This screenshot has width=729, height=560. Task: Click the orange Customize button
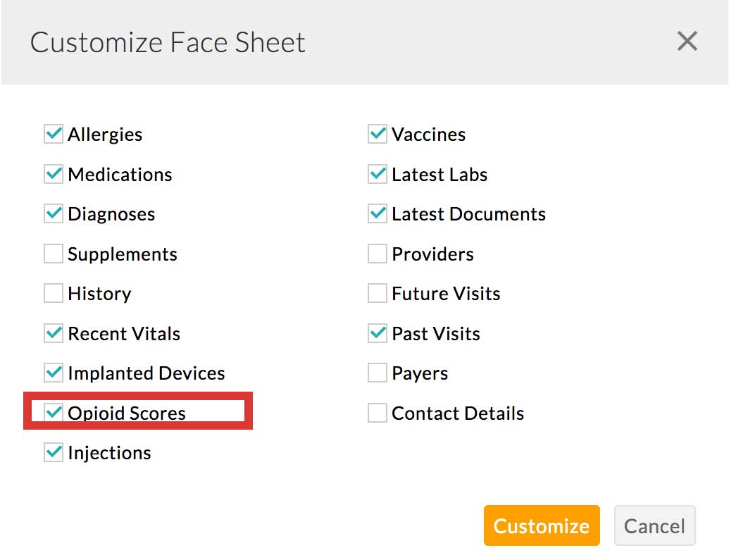click(x=541, y=525)
